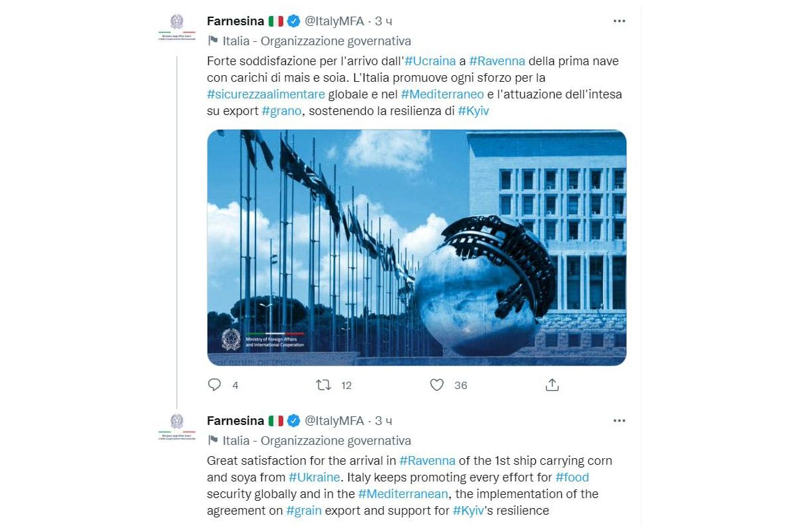Open the #Ukraine hashtag in English tweet

point(314,477)
